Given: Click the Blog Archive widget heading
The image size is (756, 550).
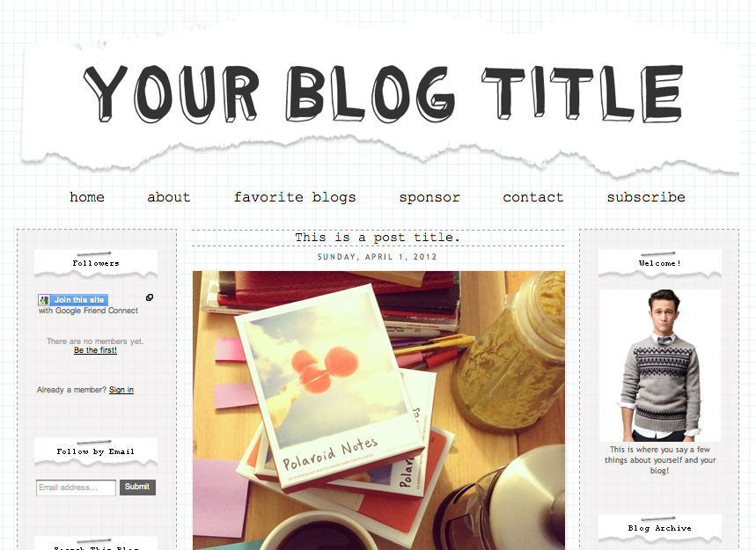Looking at the screenshot, I should [x=659, y=528].
